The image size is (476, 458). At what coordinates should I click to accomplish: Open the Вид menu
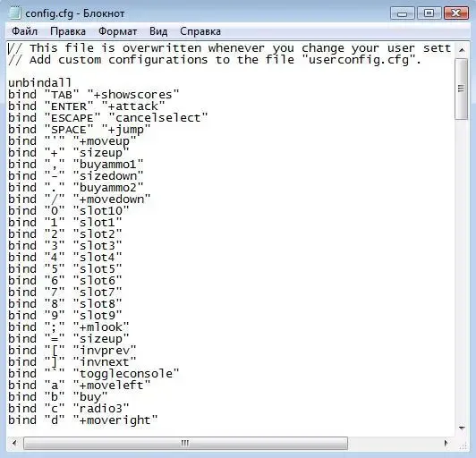(x=158, y=31)
